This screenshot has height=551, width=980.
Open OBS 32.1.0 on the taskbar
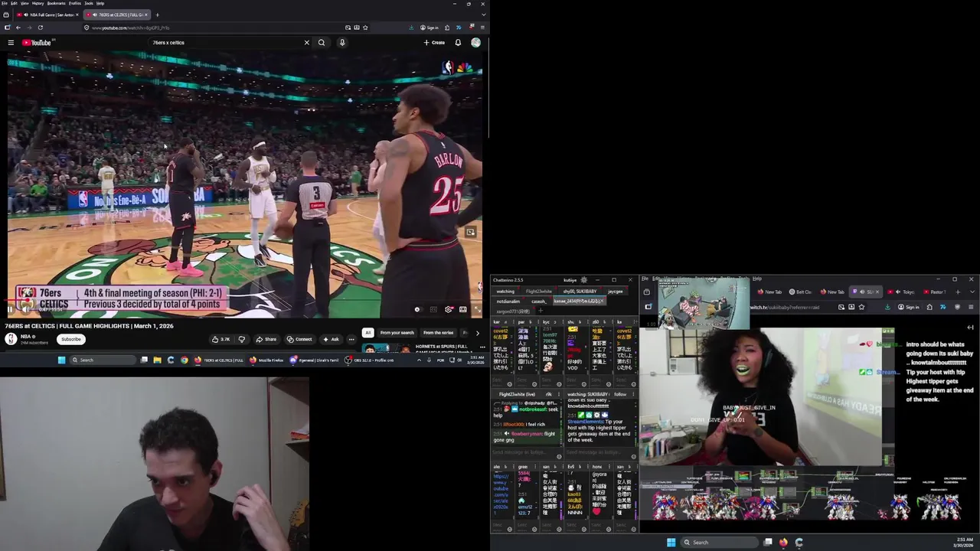pyautogui.click(x=369, y=360)
